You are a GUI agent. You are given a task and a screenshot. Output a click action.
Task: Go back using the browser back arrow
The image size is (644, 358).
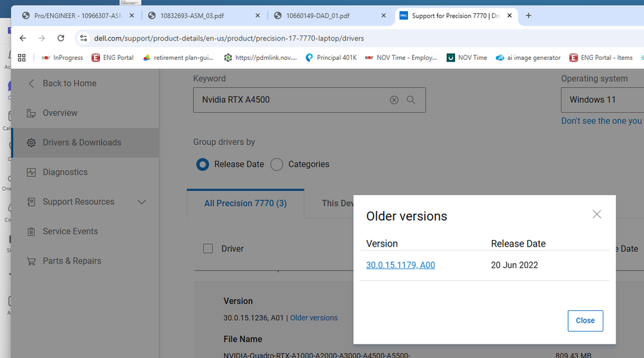(x=23, y=38)
